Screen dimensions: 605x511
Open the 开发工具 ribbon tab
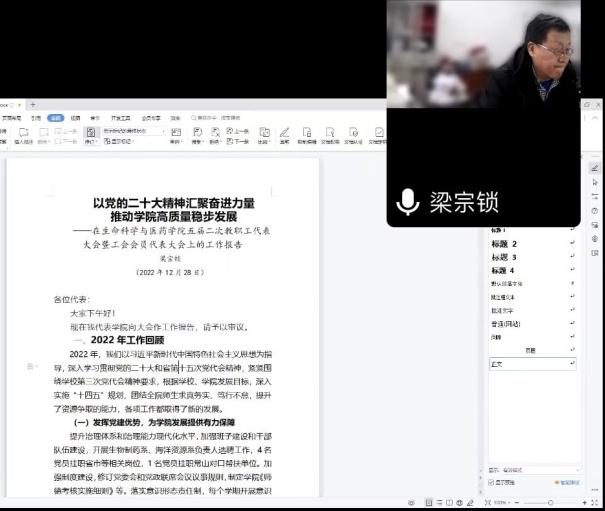120,118
